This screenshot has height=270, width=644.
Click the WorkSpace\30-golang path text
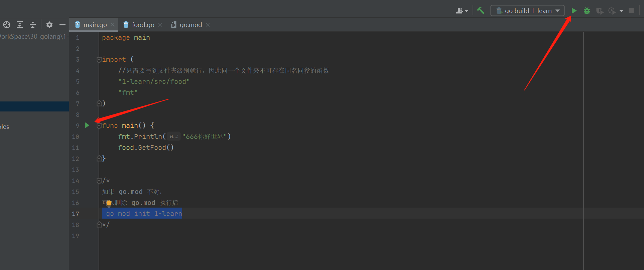pos(34,36)
